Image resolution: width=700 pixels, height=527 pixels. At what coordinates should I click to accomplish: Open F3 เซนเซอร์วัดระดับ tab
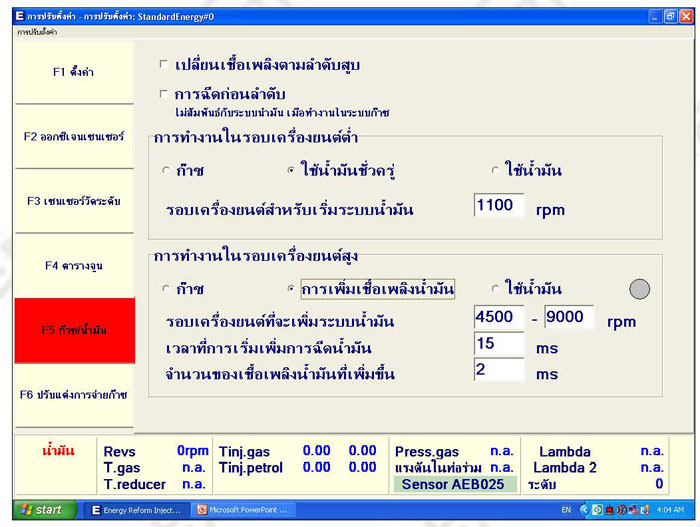click(x=73, y=201)
